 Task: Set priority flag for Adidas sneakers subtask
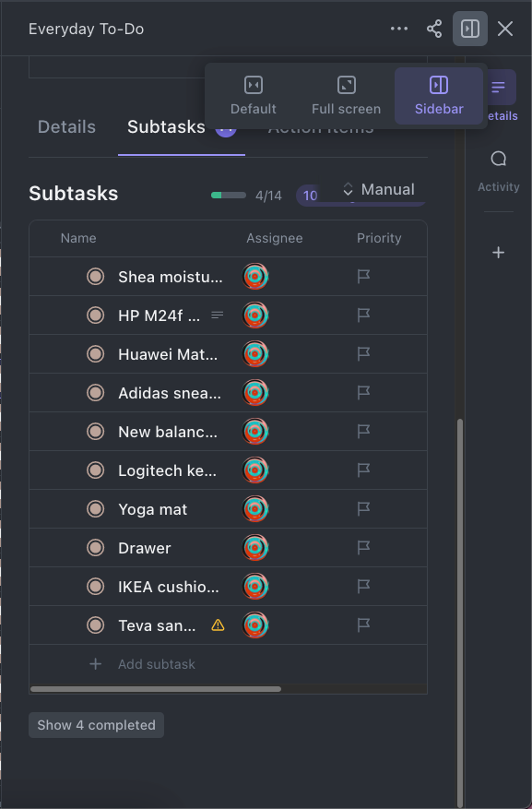coord(363,393)
